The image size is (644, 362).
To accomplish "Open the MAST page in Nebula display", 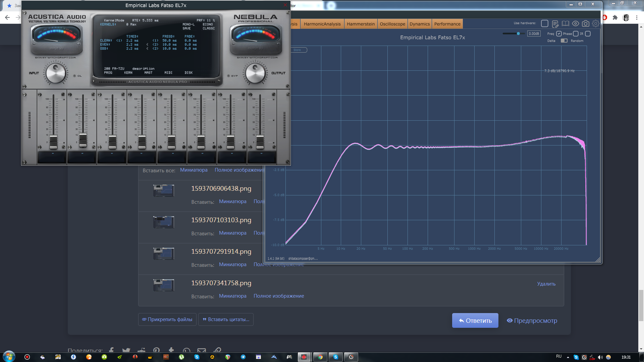I will [148, 73].
